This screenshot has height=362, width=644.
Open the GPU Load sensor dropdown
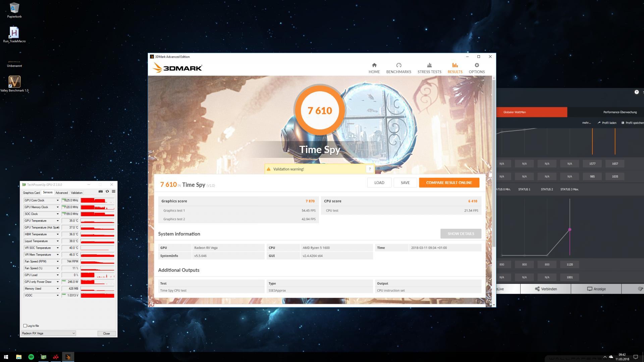click(x=57, y=275)
